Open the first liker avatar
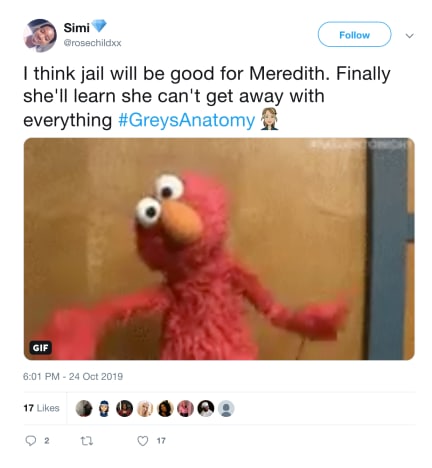 [x=84, y=408]
